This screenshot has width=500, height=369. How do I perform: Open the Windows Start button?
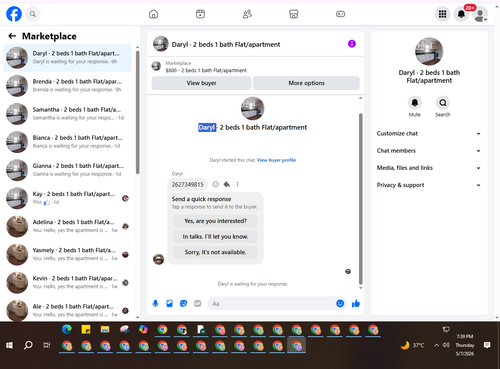click(9, 345)
